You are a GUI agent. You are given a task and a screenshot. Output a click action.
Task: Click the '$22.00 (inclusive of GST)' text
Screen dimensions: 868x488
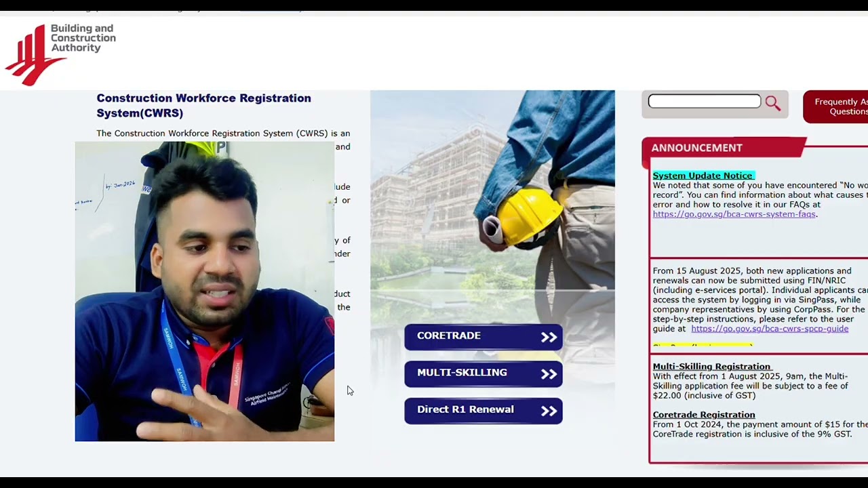pos(704,396)
